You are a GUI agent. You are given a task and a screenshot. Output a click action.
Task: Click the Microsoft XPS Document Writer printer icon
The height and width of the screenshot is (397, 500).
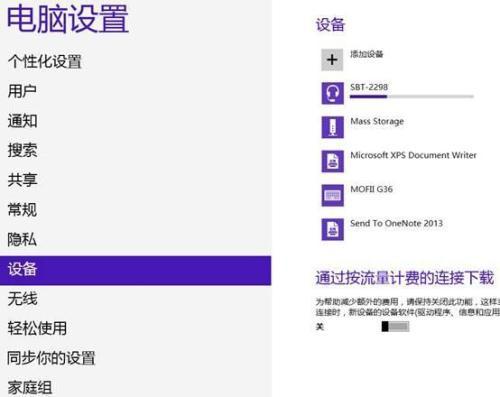pos(332,161)
